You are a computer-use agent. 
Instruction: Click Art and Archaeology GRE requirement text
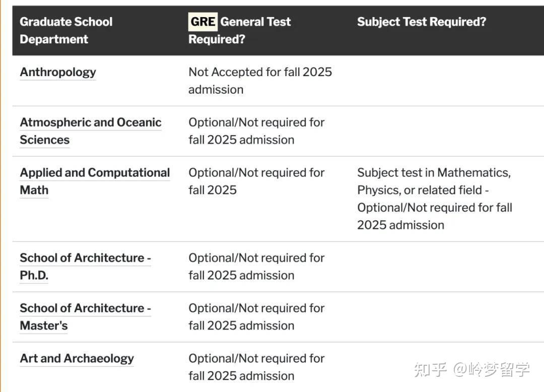pos(256,367)
